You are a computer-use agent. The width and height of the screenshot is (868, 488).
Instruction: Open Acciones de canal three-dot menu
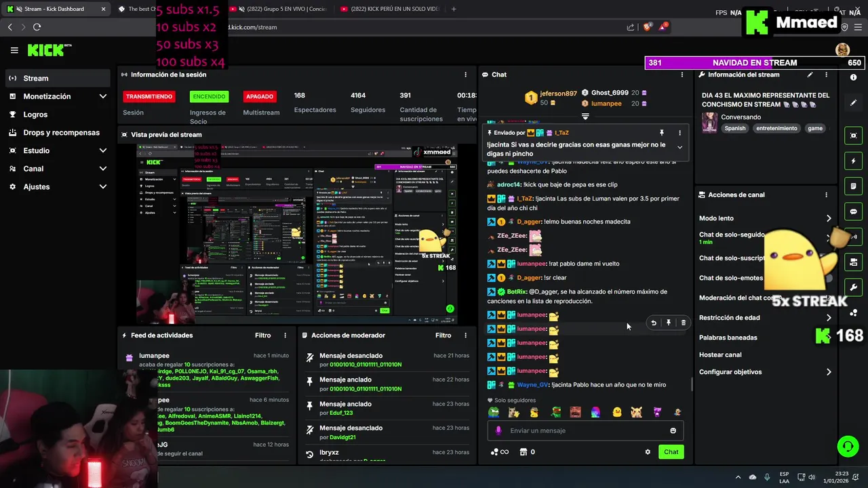pos(826,195)
